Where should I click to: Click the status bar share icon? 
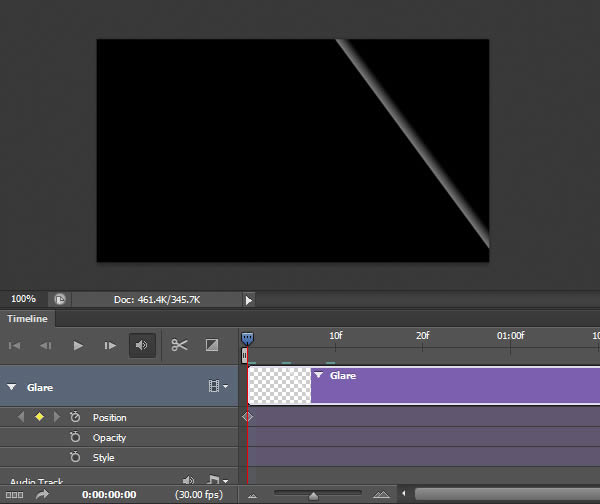[60, 299]
